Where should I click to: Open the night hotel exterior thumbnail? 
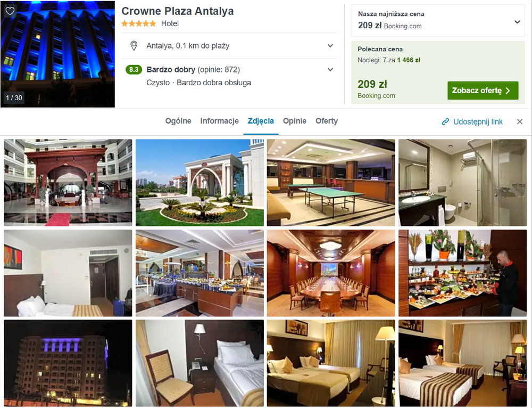pos(68,363)
